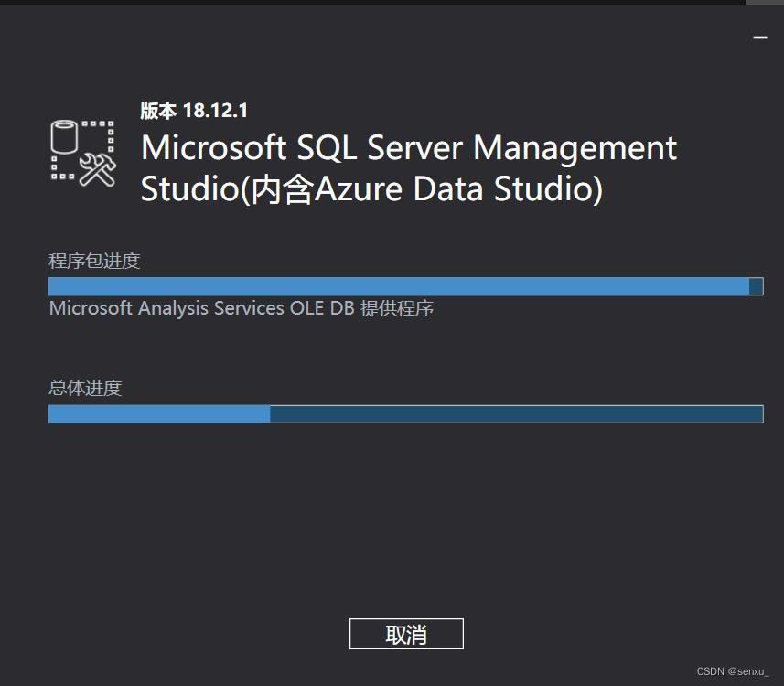Click the 取消 cancel button
This screenshot has height=686, width=784.
[x=406, y=634]
